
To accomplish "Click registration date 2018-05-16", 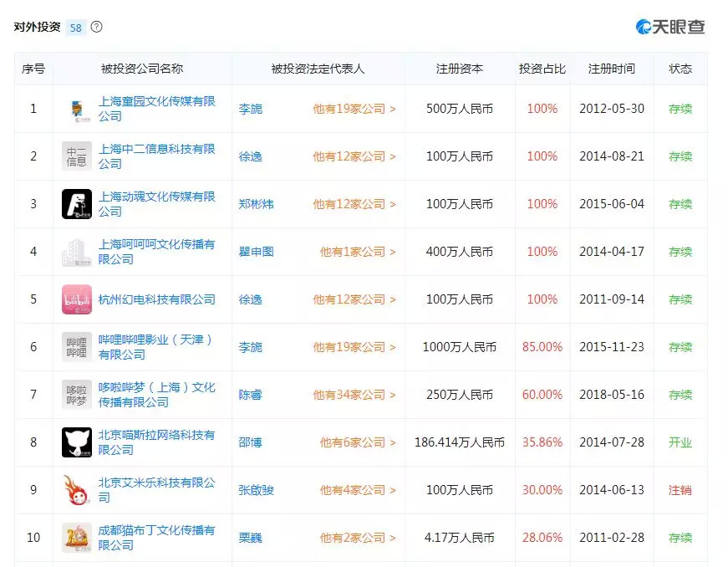I will pos(612,395).
